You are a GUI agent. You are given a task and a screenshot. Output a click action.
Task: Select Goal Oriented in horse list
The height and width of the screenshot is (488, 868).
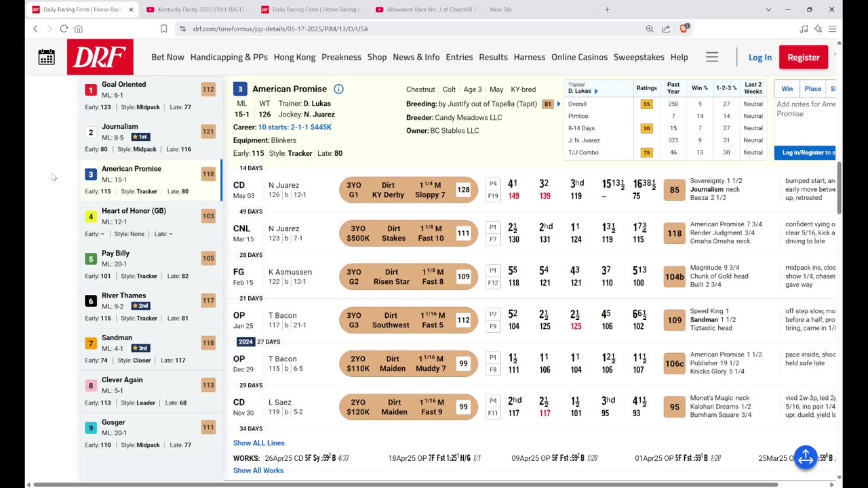(x=150, y=96)
